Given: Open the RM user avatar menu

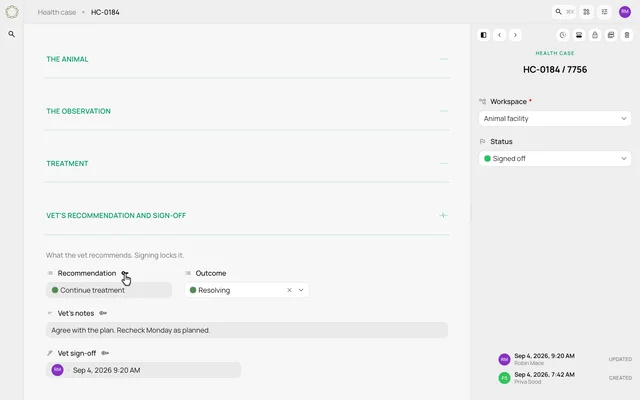Looking at the screenshot, I should pos(625,12).
